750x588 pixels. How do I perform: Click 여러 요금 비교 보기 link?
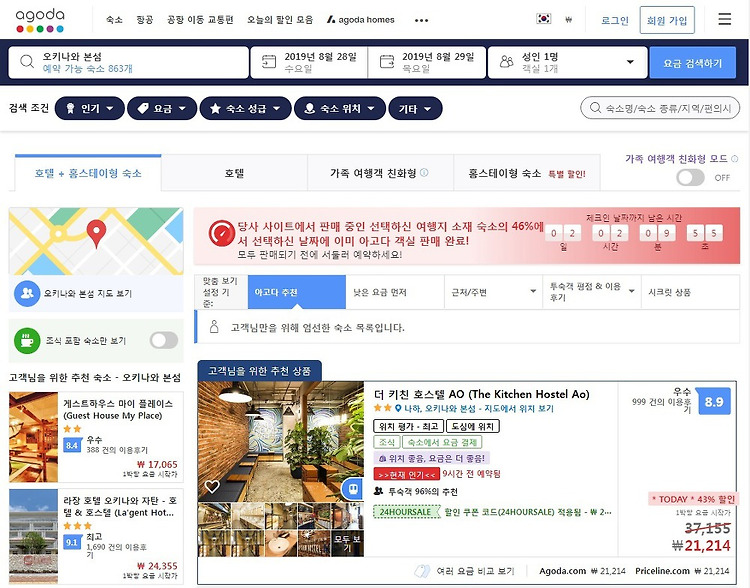click(475, 571)
